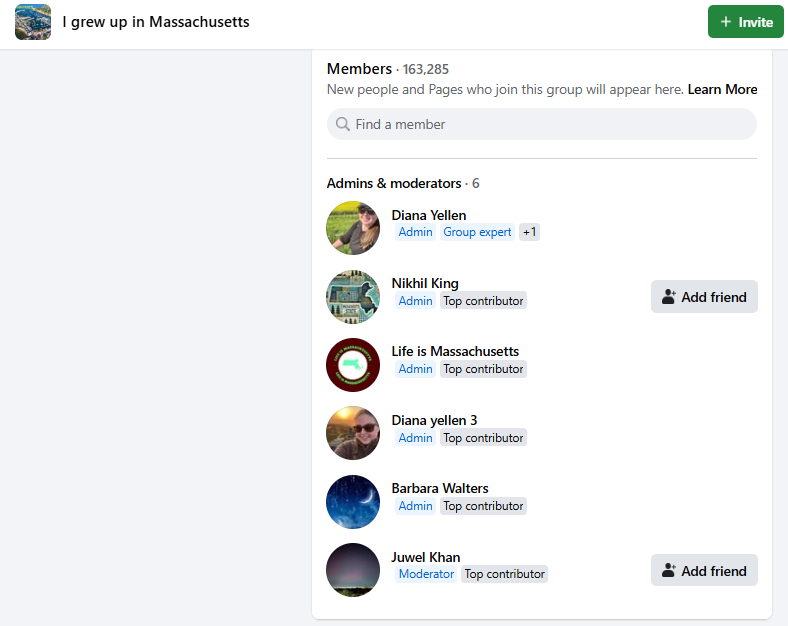Open Diana Yellen's profile picture
Viewport: 788px width, 626px height.
tap(353, 228)
